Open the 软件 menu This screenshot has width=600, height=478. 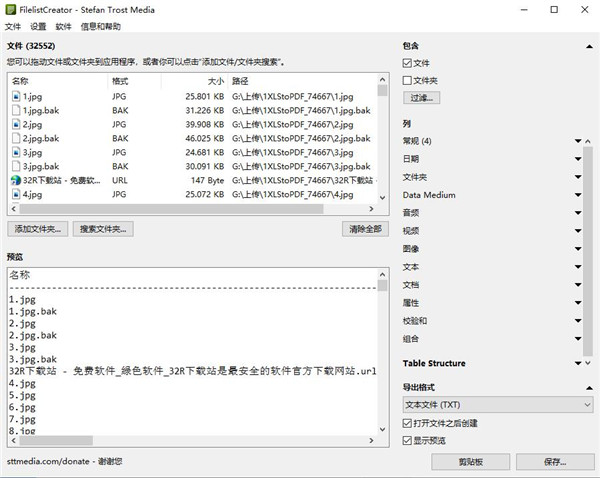pos(64,26)
